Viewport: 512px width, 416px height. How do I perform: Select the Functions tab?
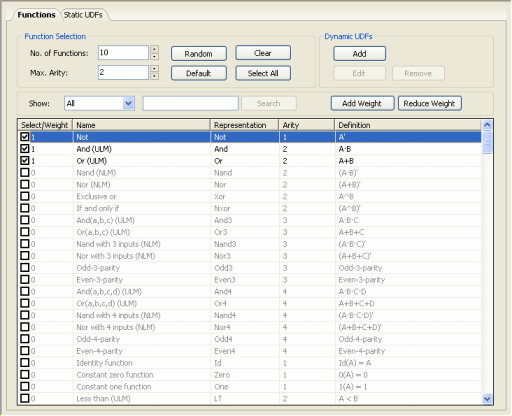36,15
